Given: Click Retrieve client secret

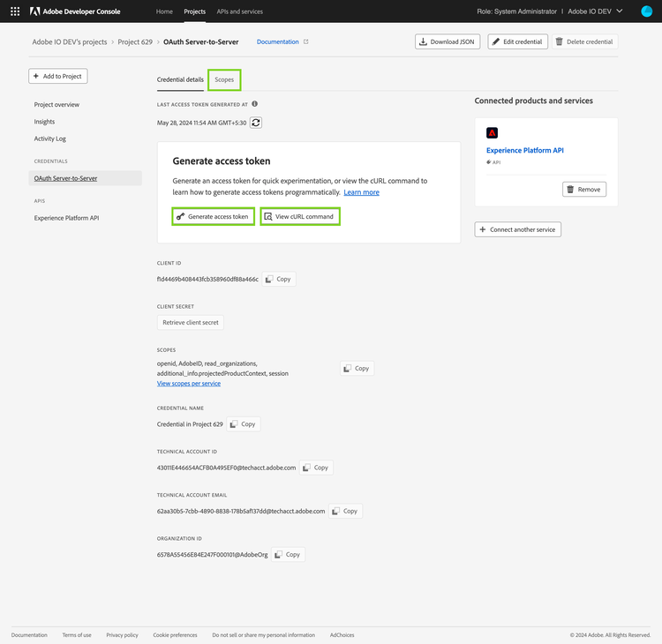Looking at the screenshot, I should pos(191,323).
